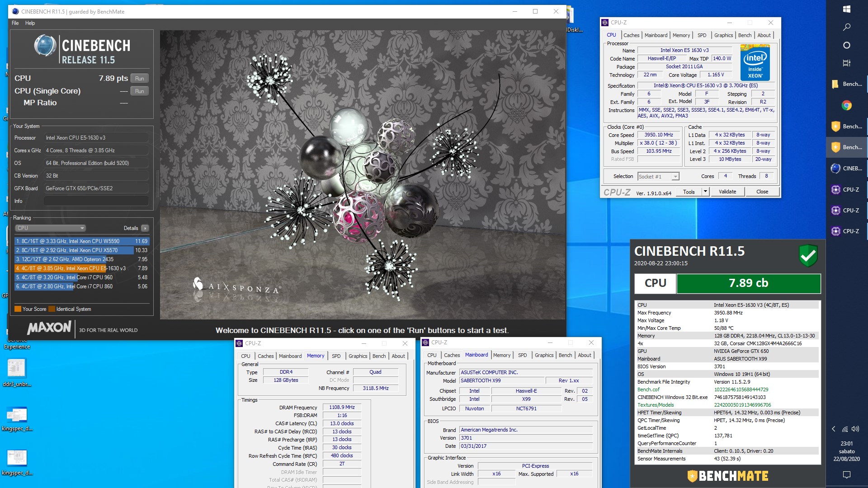The image size is (868, 488).
Task: Click the Bench.cof file integrity link
Action: tap(648, 389)
